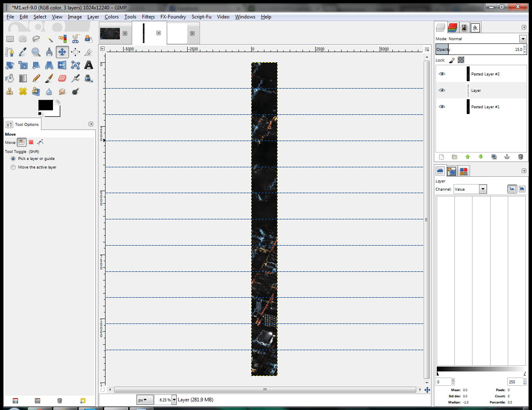Hide Pasted Layer #2 via eye icon
The height and width of the screenshot is (410, 532).
[442, 74]
